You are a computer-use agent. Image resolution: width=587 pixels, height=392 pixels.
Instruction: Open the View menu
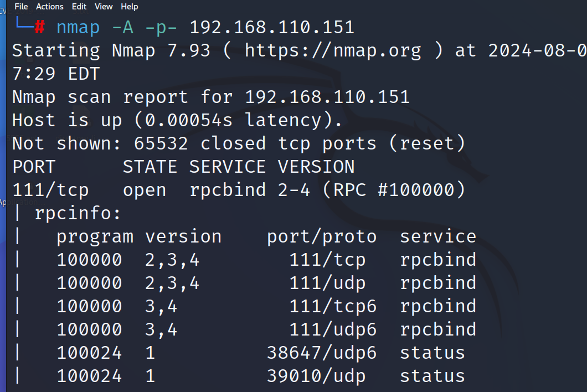pyautogui.click(x=104, y=6)
